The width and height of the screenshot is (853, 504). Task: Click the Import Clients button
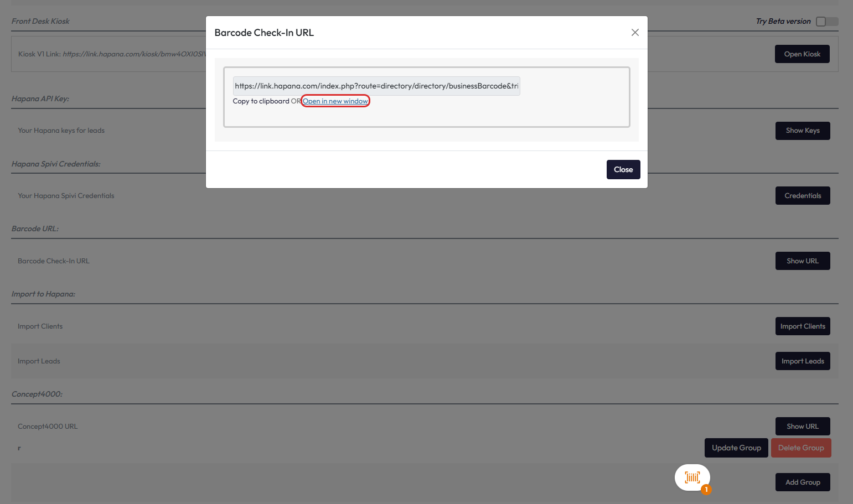coord(802,326)
